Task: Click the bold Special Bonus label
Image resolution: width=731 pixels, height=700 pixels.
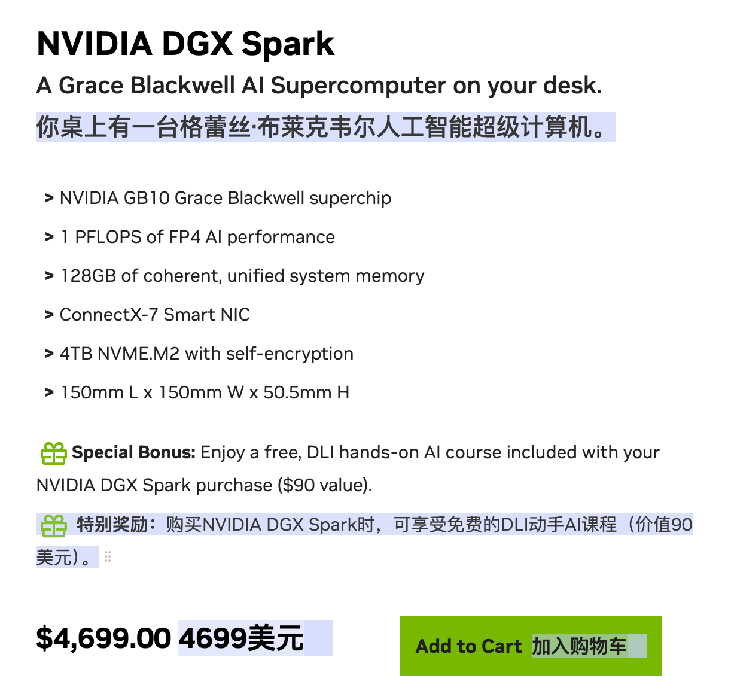Action: [133, 452]
